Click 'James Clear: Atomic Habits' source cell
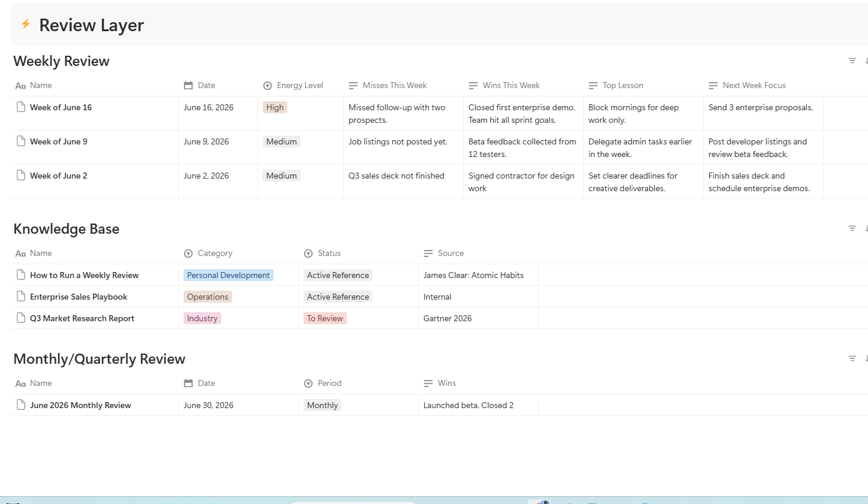This screenshot has width=868, height=504. tap(478, 275)
